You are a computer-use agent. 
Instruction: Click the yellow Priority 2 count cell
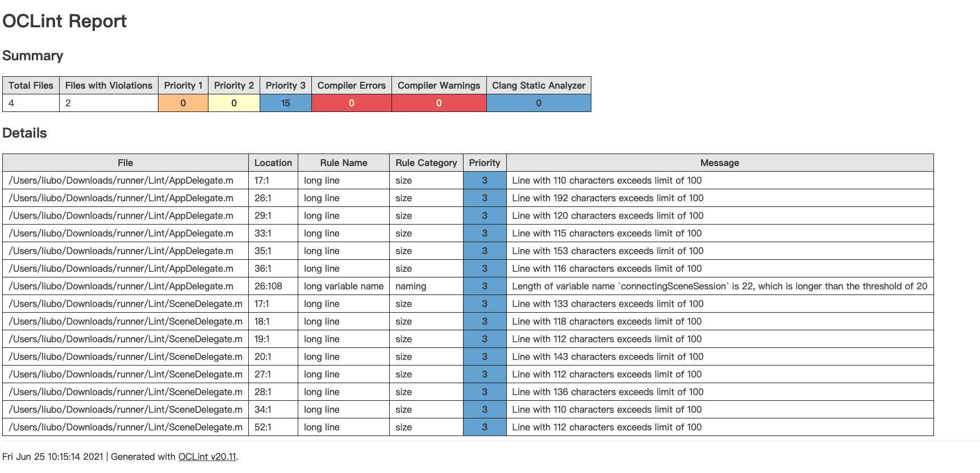tap(233, 103)
